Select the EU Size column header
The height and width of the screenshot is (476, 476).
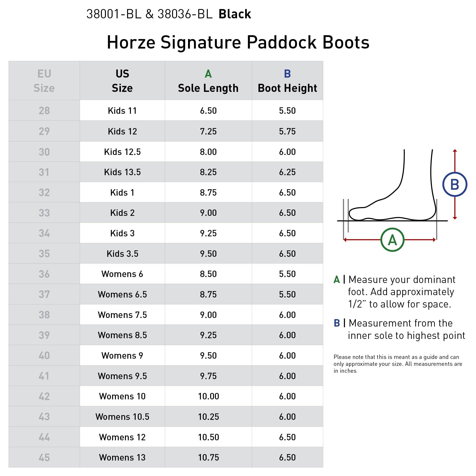[x=44, y=81]
